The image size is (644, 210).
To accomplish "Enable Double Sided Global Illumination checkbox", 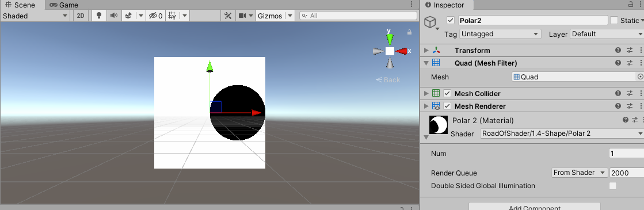I will point(613,186).
